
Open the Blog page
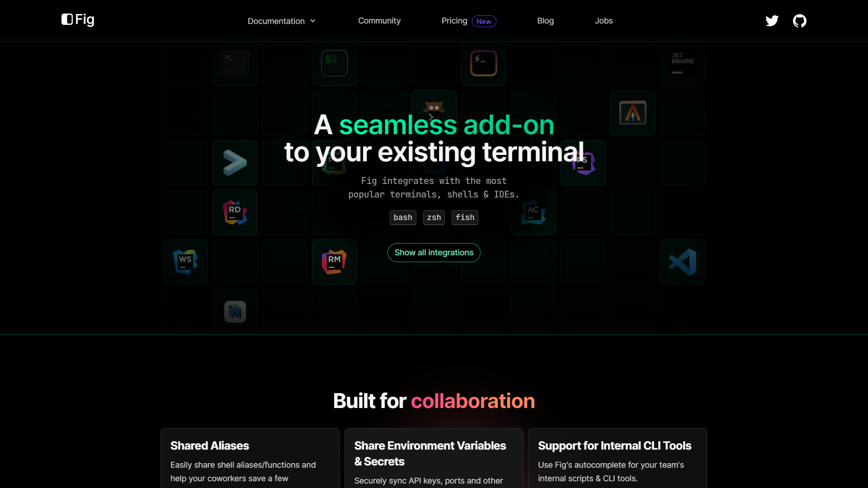pos(545,21)
